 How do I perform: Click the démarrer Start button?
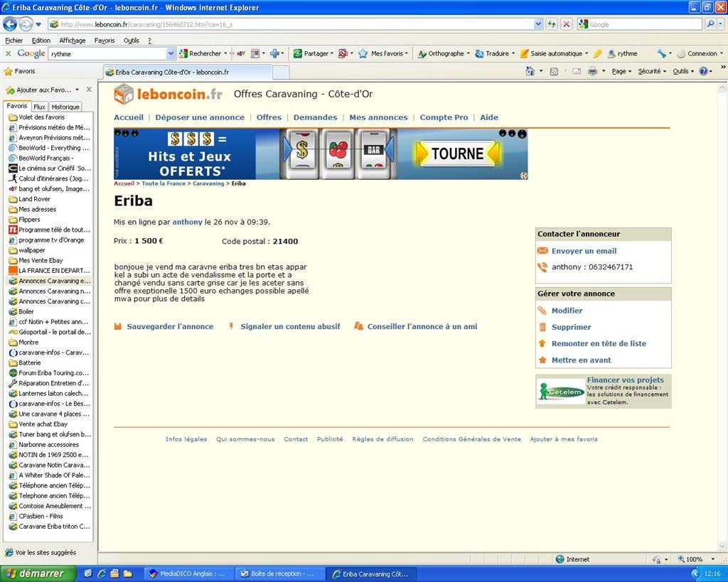38,573
